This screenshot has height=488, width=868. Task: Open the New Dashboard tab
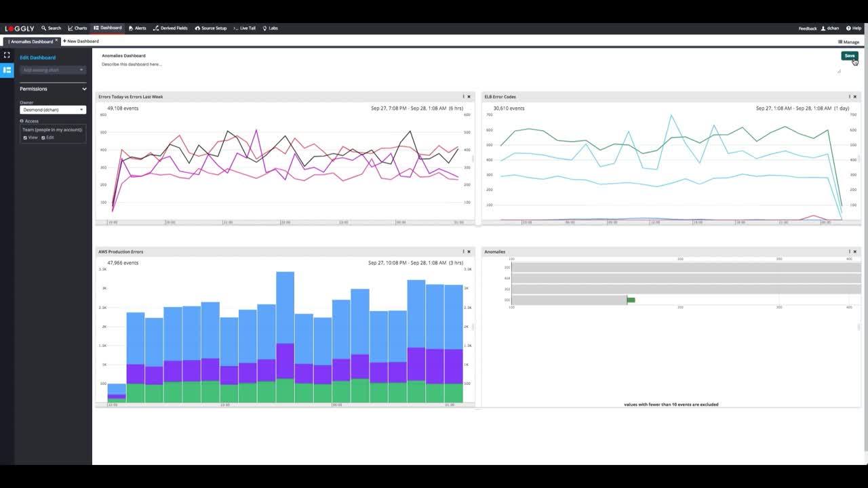[x=81, y=41]
